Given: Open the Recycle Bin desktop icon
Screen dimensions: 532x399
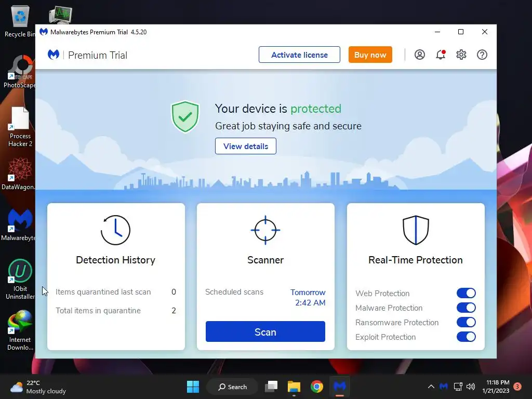Looking at the screenshot, I should [20, 21].
